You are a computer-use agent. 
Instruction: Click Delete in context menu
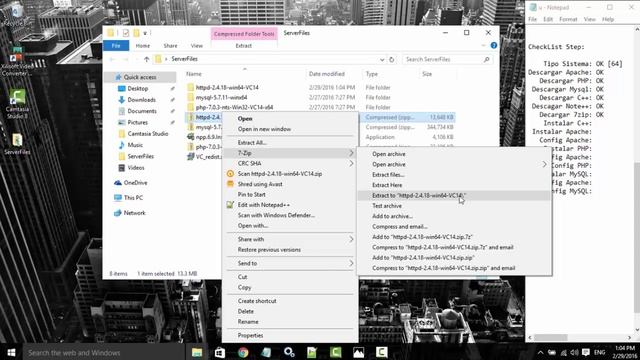pos(246,311)
